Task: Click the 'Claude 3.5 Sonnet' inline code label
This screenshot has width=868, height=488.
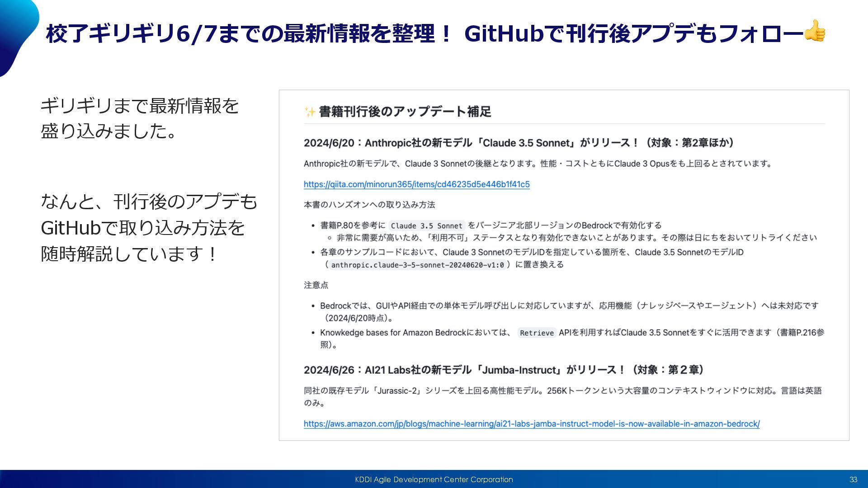Action: coord(426,226)
